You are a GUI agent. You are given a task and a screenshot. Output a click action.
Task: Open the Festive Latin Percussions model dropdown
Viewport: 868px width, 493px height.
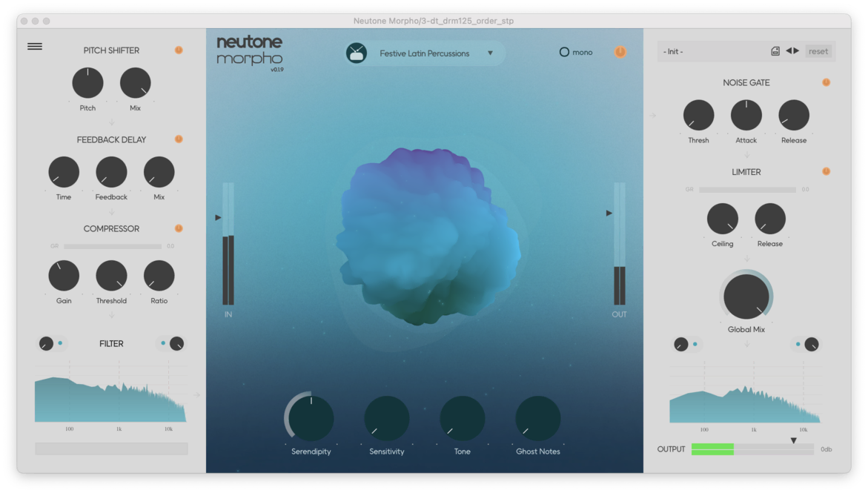[x=490, y=53]
